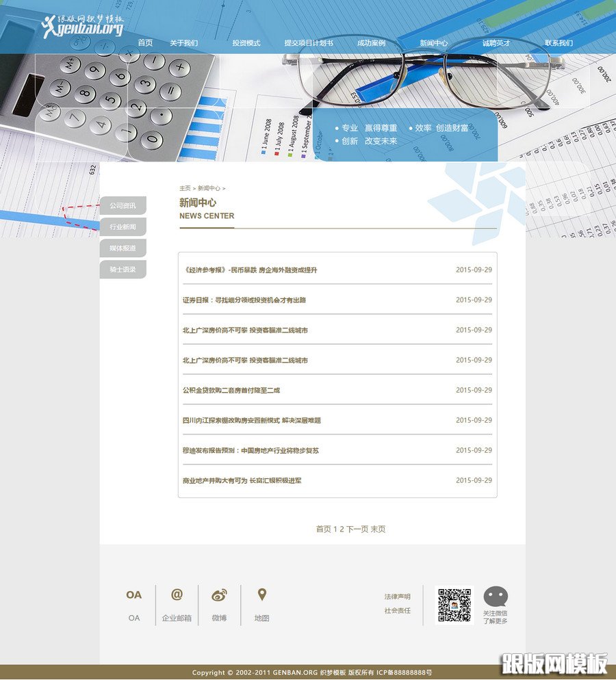Switch to the 行业新闻 sidebar category
Viewport: 616px width, 680px height.
(123, 226)
